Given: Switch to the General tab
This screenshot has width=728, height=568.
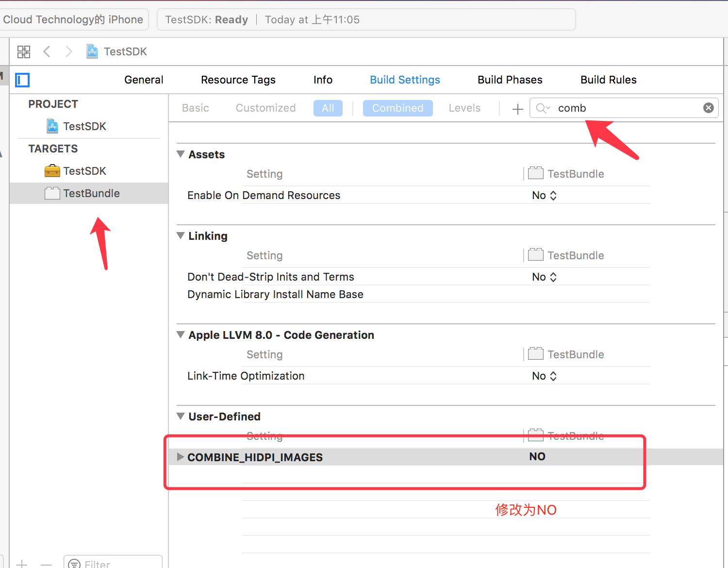Looking at the screenshot, I should pyautogui.click(x=144, y=80).
